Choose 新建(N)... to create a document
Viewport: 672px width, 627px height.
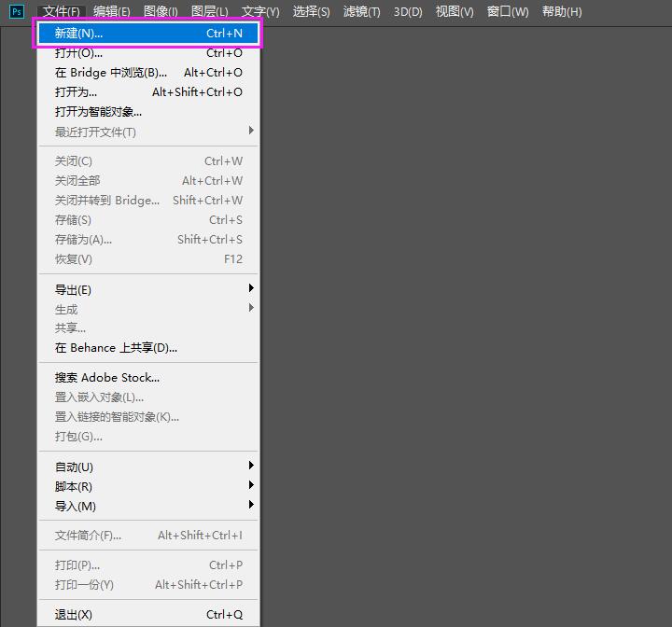pos(148,33)
